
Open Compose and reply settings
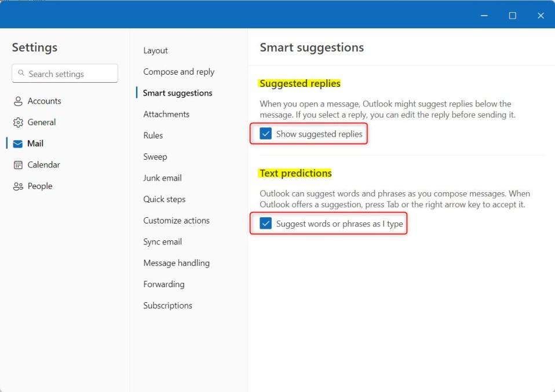(x=179, y=72)
